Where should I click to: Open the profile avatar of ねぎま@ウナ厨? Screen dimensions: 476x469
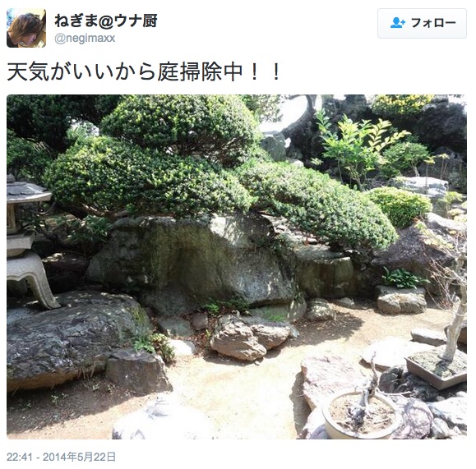click(26, 28)
